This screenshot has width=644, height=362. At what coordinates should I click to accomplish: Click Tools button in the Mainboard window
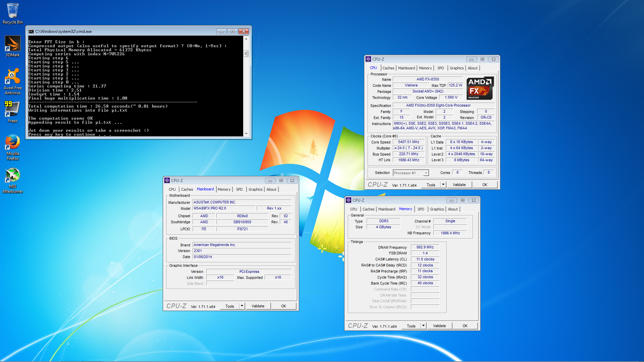pyautogui.click(x=230, y=306)
